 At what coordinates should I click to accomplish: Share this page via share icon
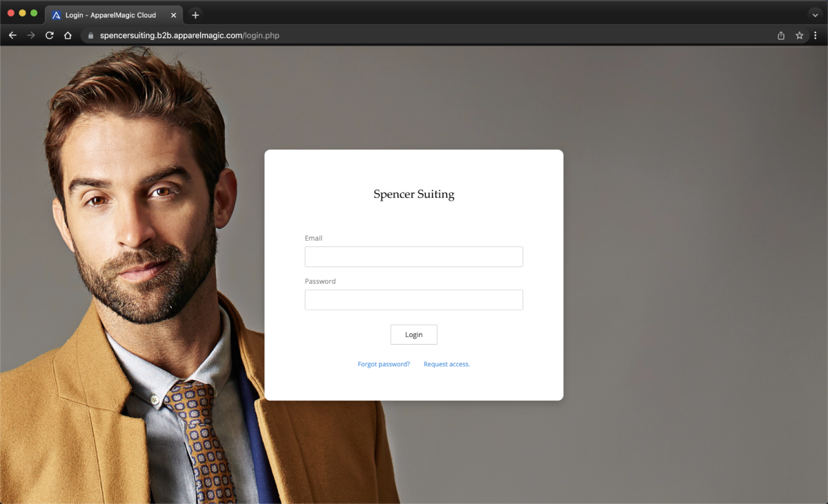781,35
